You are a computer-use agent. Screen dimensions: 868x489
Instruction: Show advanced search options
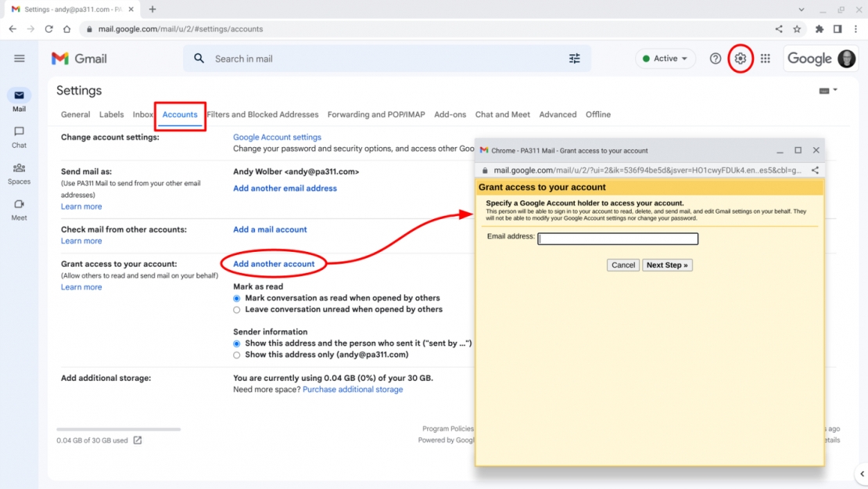pos(574,58)
